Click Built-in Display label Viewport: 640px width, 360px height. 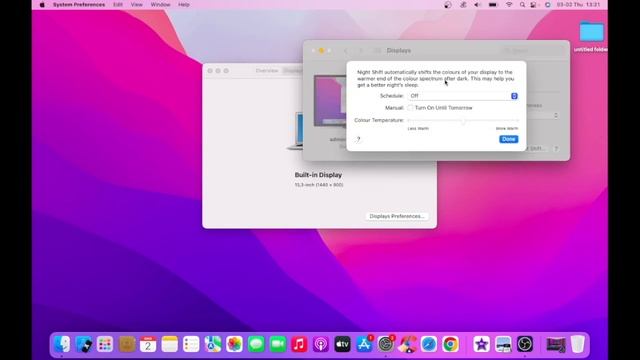[318, 175]
